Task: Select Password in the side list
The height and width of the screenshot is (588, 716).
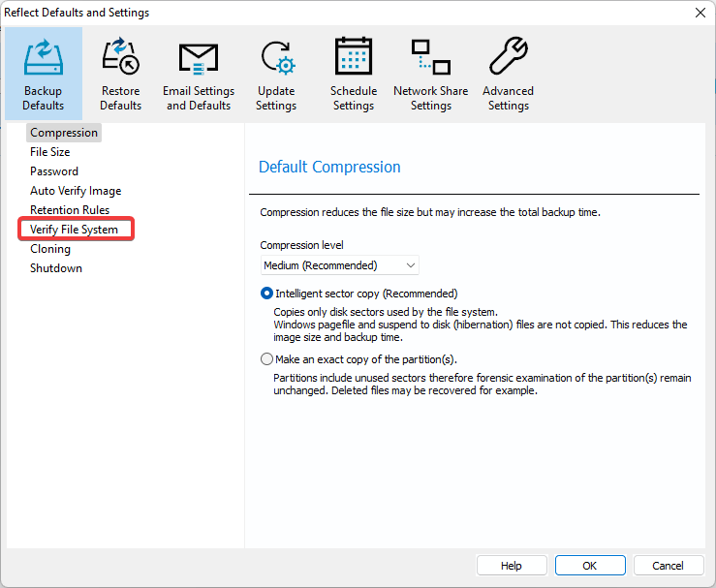Action: coord(54,171)
